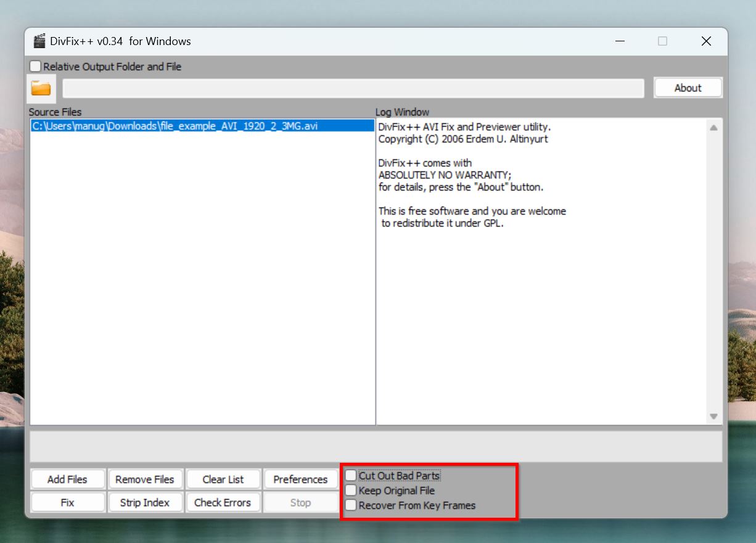
Task: Toggle Relative Output Folder and File
Action: click(x=35, y=66)
